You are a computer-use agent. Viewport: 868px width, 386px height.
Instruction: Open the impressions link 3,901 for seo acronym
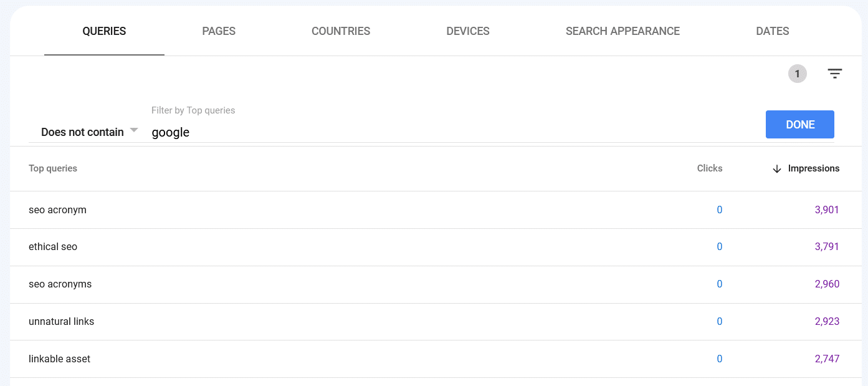pyautogui.click(x=827, y=210)
